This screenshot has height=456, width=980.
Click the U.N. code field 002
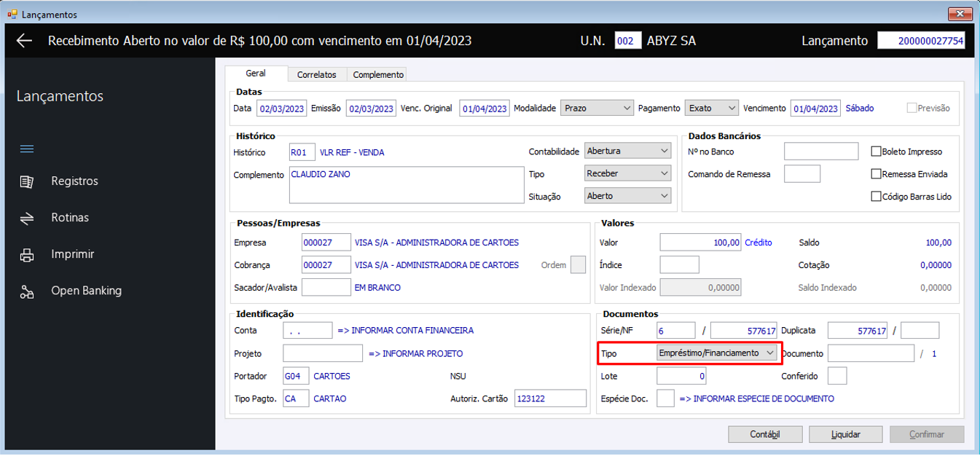628,41
